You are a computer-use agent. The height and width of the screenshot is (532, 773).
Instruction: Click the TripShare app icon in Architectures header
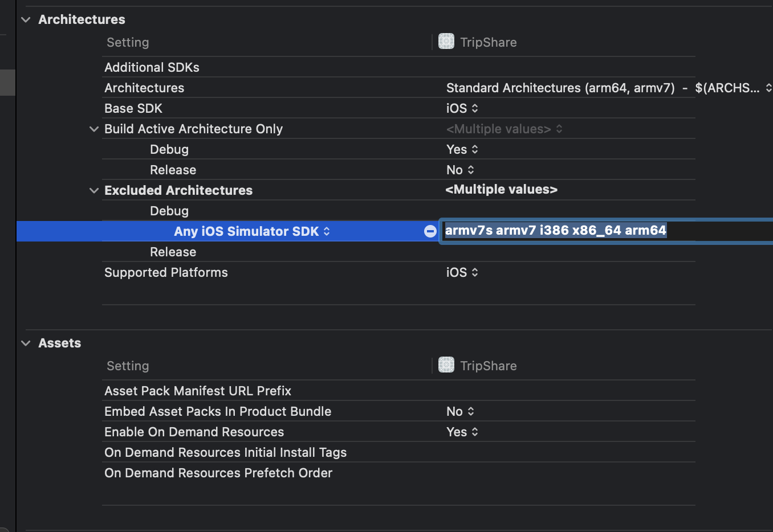[x=446, y=42]
